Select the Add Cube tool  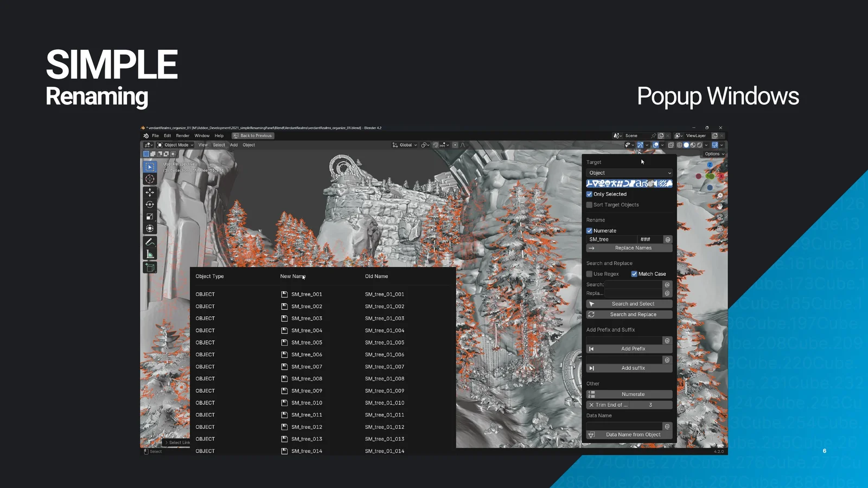click(150, 266)
